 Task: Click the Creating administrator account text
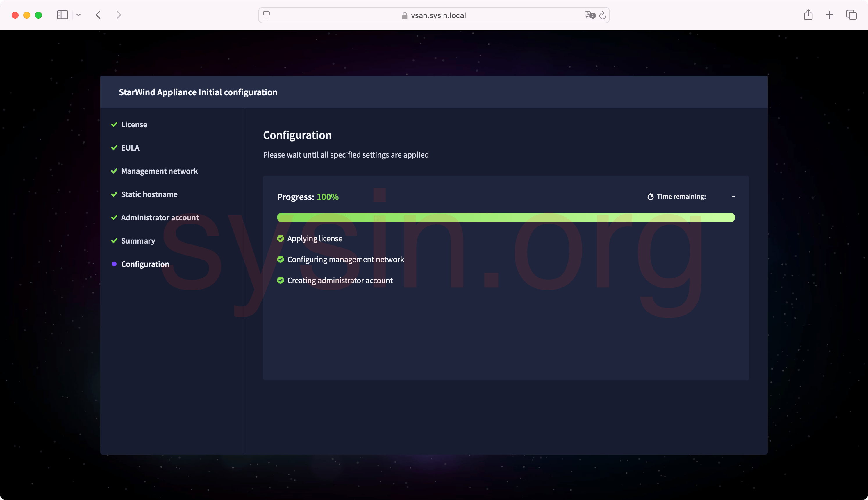[x=340, y=281]
